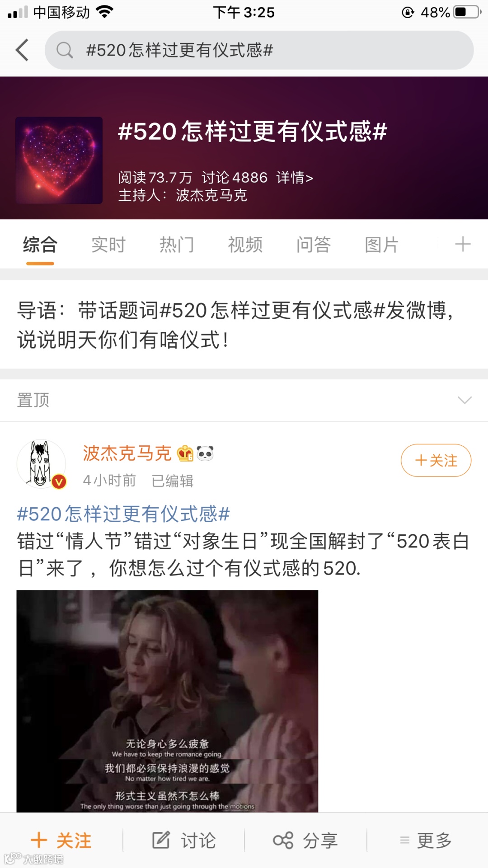Tap the panda badge icon
The width and height of the screenshot is (488, 868).
(205, 453)
